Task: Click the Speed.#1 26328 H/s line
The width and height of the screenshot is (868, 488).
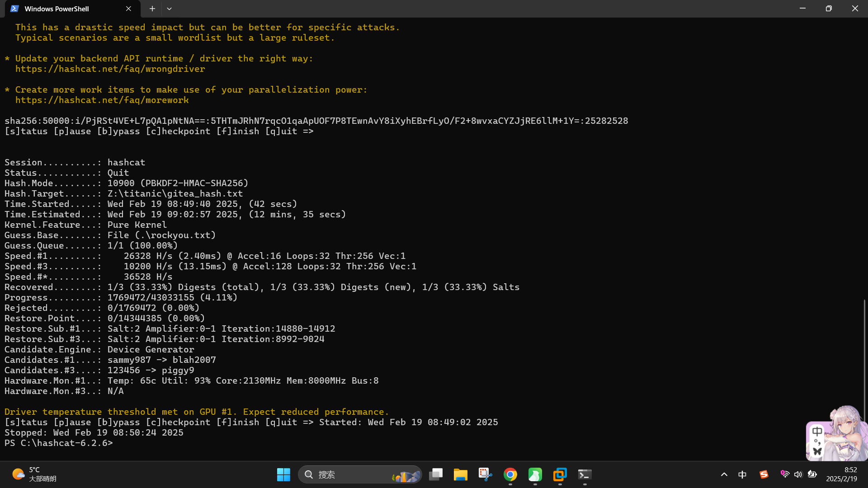Action: tap(205, 256)
